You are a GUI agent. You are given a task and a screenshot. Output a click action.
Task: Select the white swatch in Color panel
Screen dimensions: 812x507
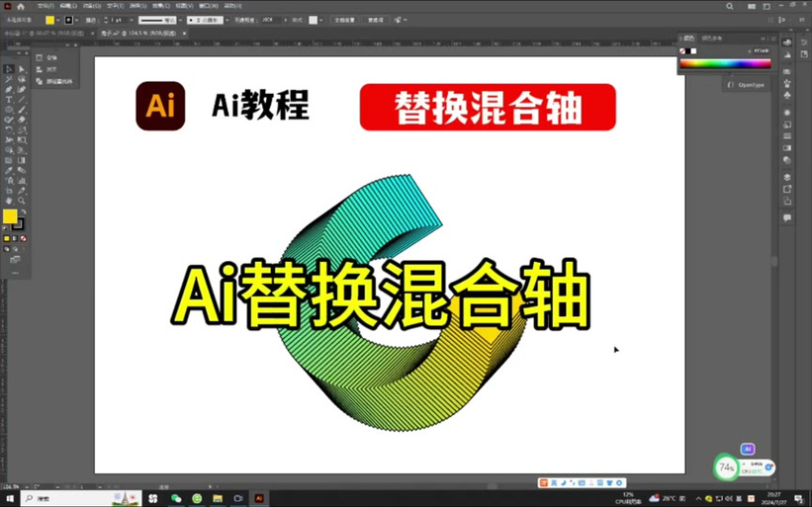693,50
